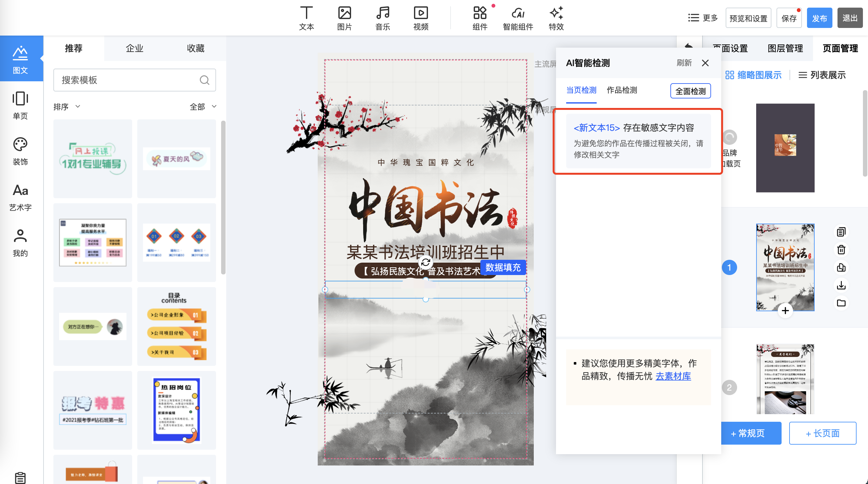Open the 页面管理 tab

(x=840, y=48)
